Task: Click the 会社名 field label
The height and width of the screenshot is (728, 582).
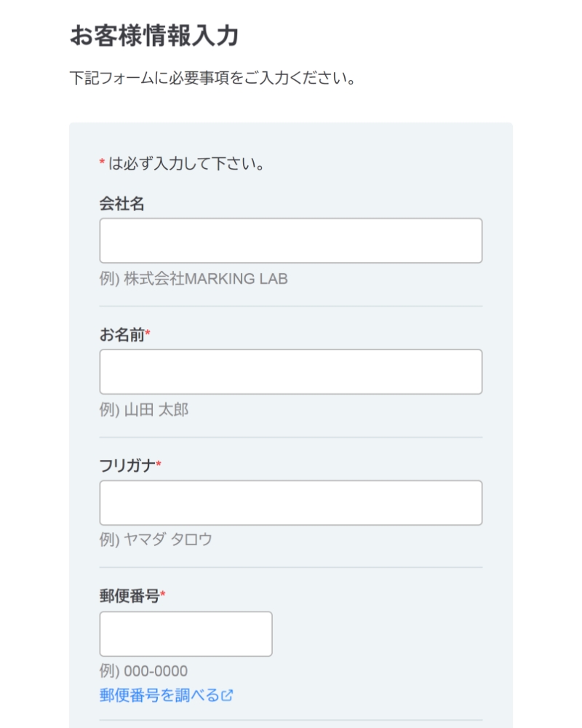Action: coord(122,205)
